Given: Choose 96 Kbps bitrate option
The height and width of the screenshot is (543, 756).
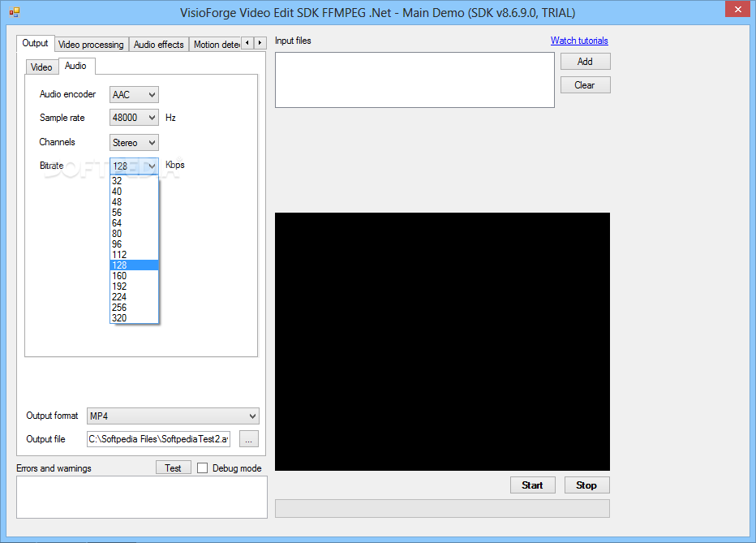Looking at the screenshot, I should pos(134,244).
